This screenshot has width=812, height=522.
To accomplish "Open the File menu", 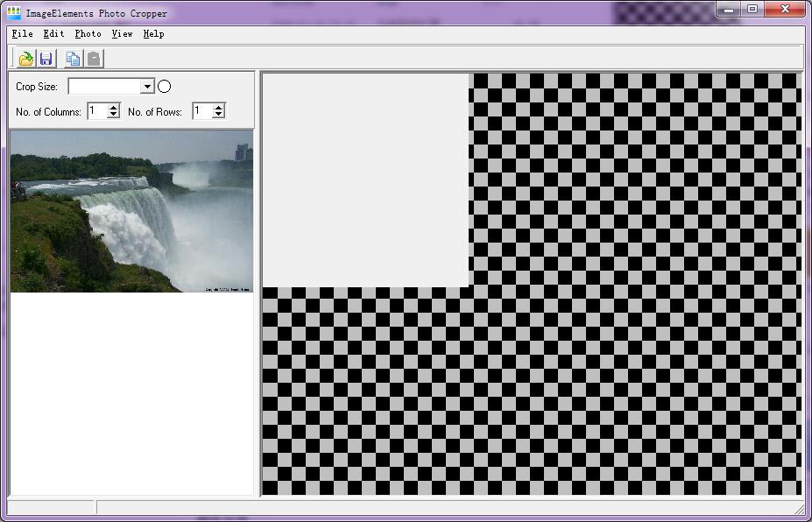I will 22,33.
